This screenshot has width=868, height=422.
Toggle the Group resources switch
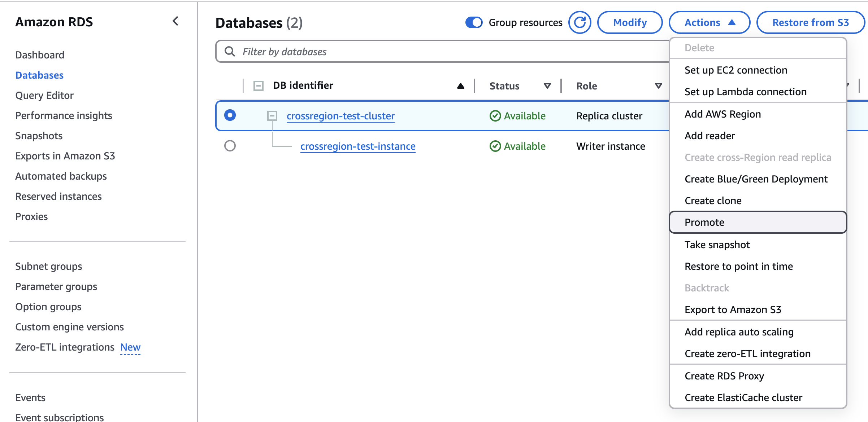coord(474,22)
